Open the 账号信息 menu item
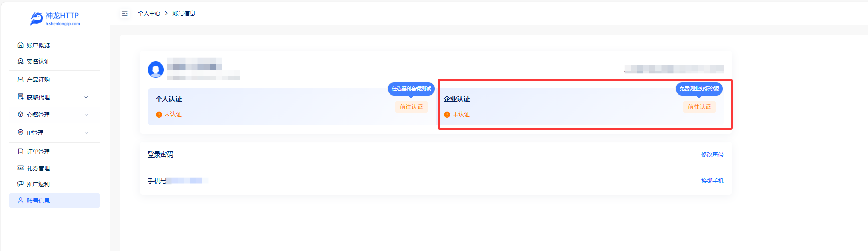The width and height of the screenshot is (868, 251). click(38, 201)
